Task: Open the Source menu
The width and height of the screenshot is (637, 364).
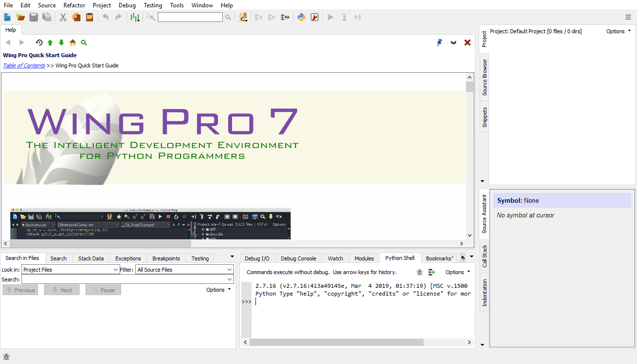Action: (47, 5)
